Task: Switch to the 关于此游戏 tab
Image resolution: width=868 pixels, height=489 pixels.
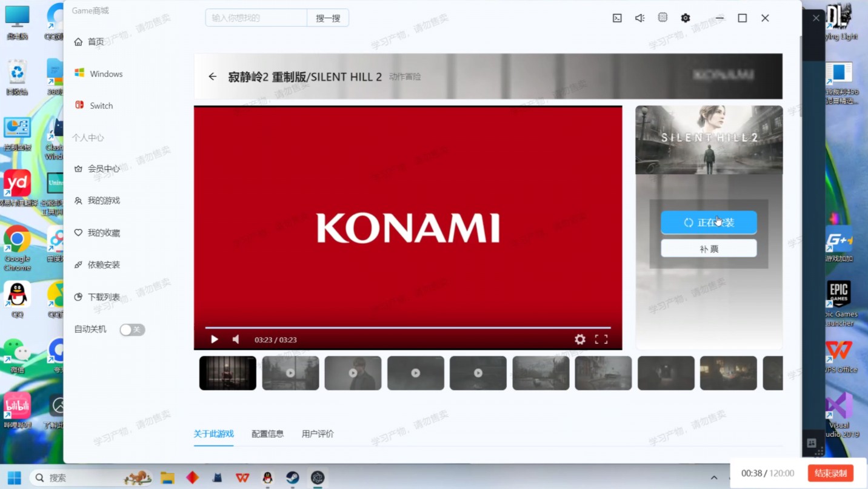Action: [x=213, y=434]
